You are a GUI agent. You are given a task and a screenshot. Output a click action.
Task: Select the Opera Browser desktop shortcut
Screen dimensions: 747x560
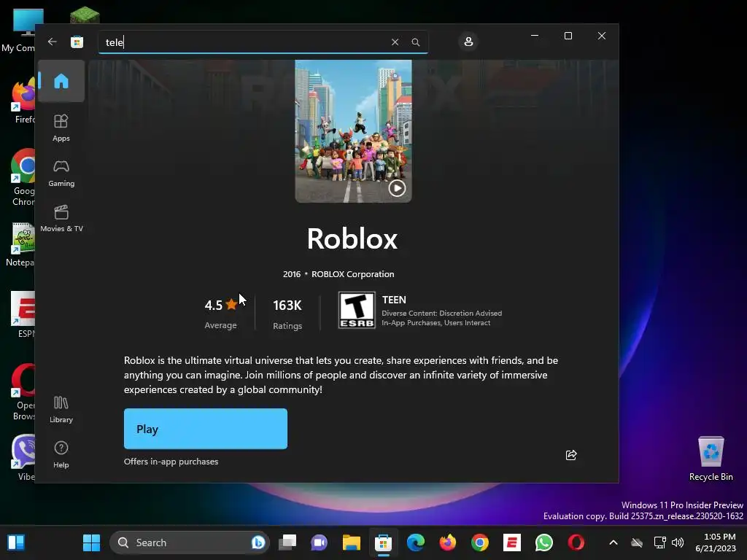tap(23, 392)
